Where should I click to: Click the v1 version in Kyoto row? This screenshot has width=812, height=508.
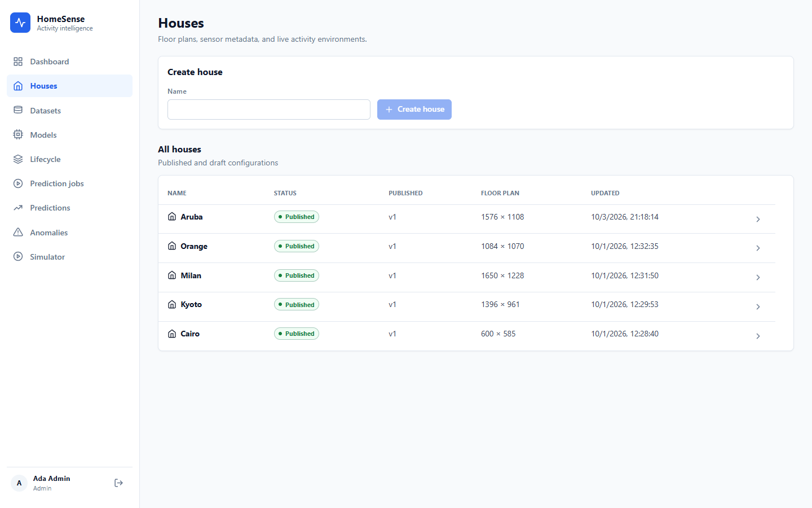tap(392, 304)
